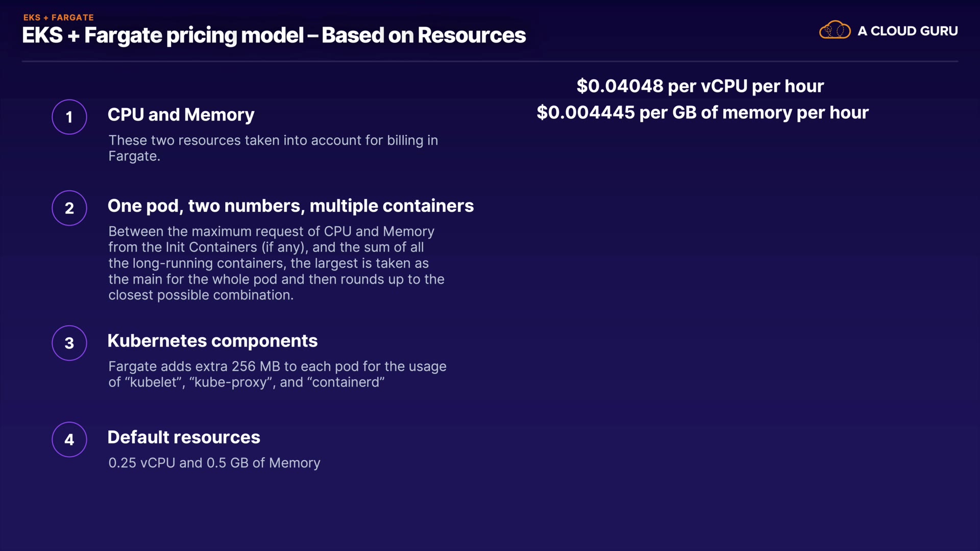
Task: Select the One pod, two numbers heading
Action: tap(290, 206)
